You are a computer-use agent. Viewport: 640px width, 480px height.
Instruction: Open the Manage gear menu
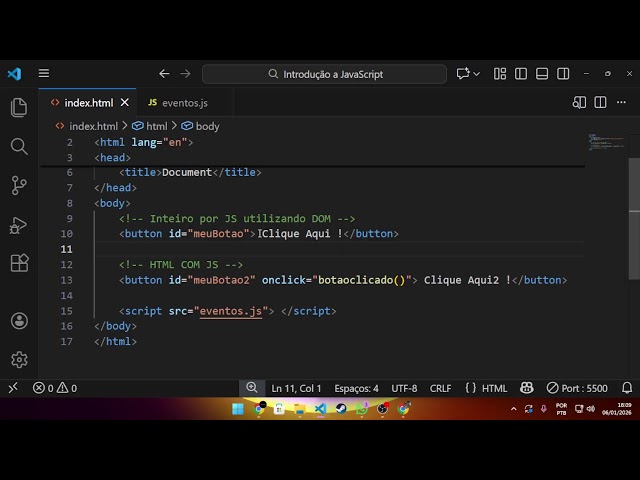click(19, 360)
